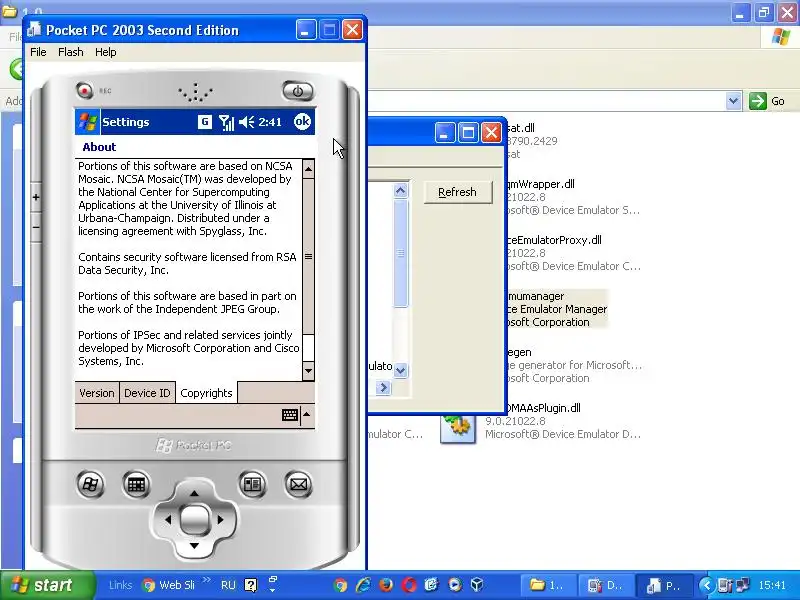Switch to the Device ID tab

point(147,393)
